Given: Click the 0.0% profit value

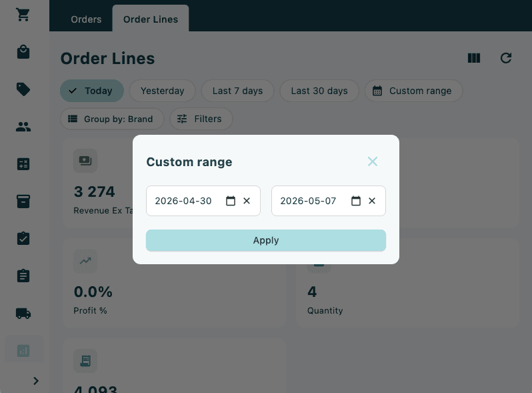Looking at the screenshot, I should click(93, 292).
